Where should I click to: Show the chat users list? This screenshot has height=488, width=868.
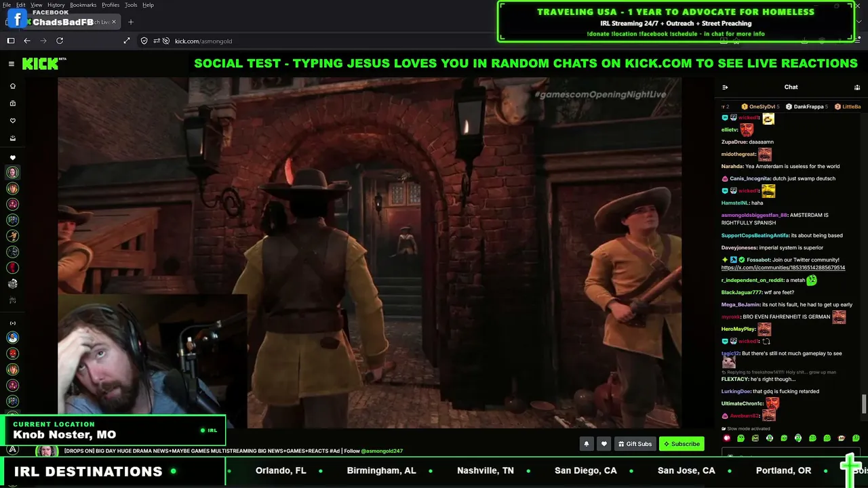(857, 87)
